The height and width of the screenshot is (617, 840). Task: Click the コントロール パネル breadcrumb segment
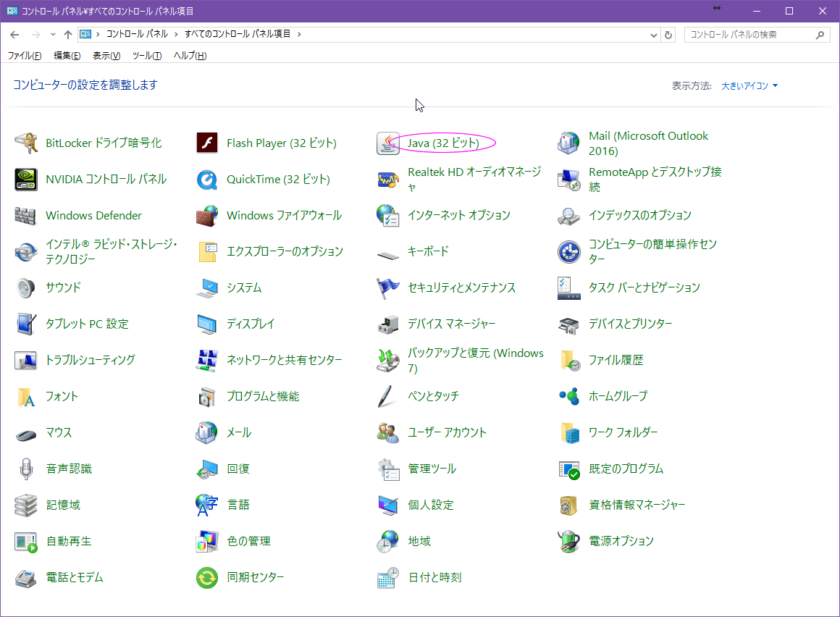click(137, 34)
